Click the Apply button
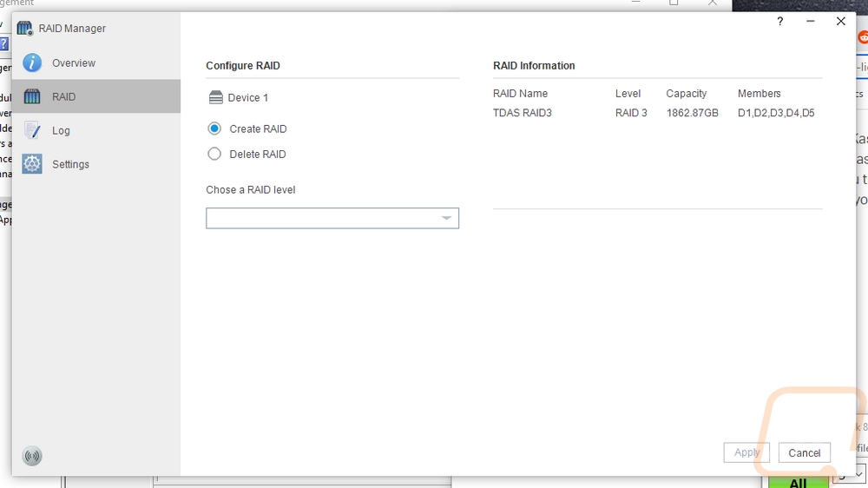Screen dimensions: 868x488 746,452
